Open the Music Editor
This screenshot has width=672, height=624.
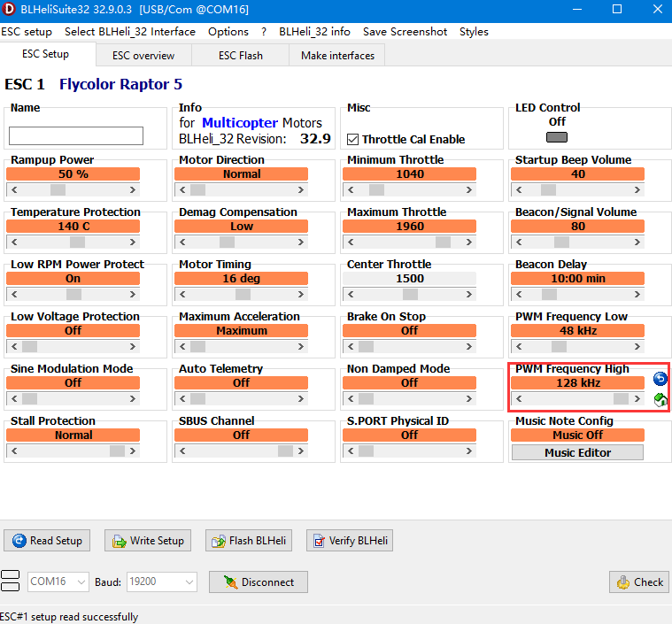pos(577,452)
